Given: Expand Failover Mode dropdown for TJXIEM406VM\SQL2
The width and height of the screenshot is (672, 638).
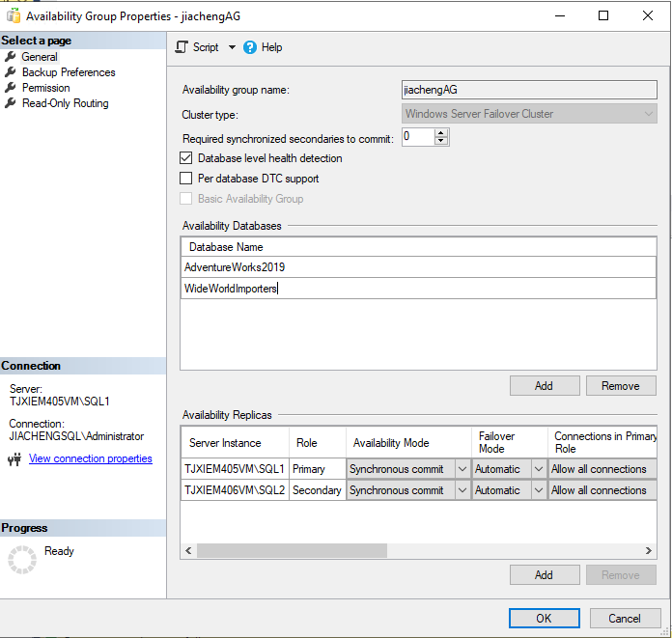Looking at the screenshot, I should (x=538, y=490).
